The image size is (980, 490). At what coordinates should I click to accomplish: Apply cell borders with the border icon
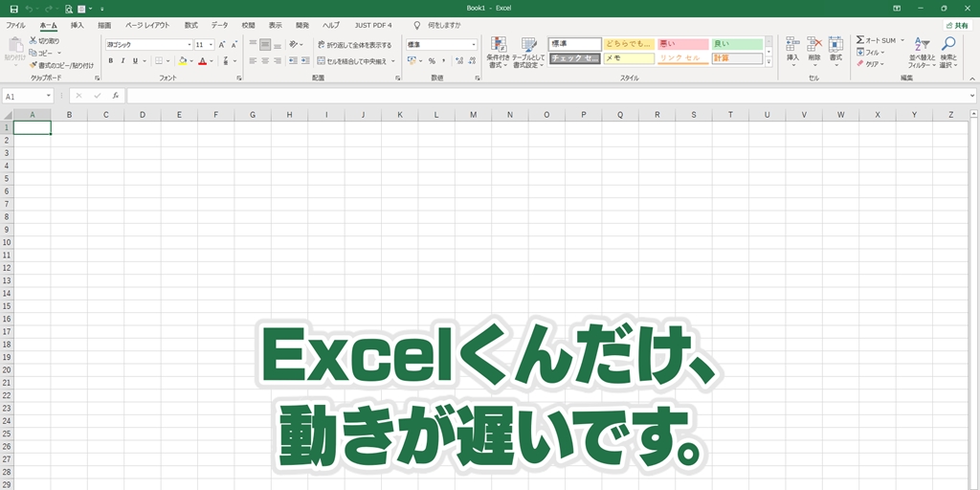[159, 60]
